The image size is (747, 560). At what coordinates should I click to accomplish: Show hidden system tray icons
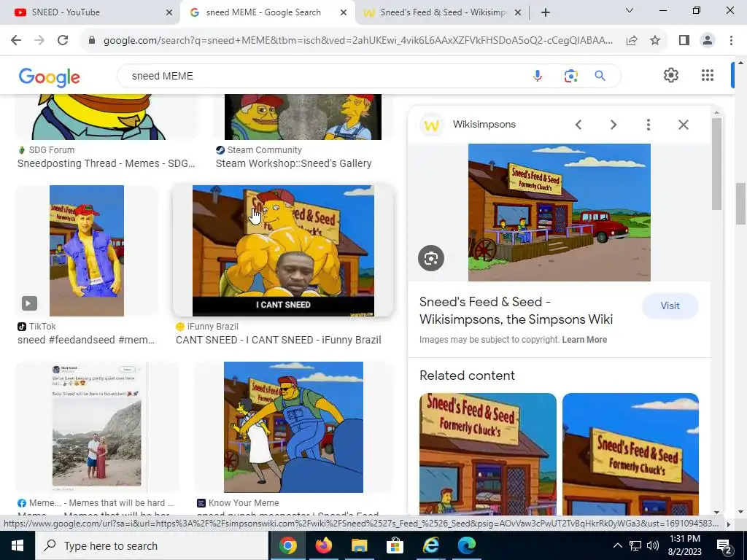[617, 545]
